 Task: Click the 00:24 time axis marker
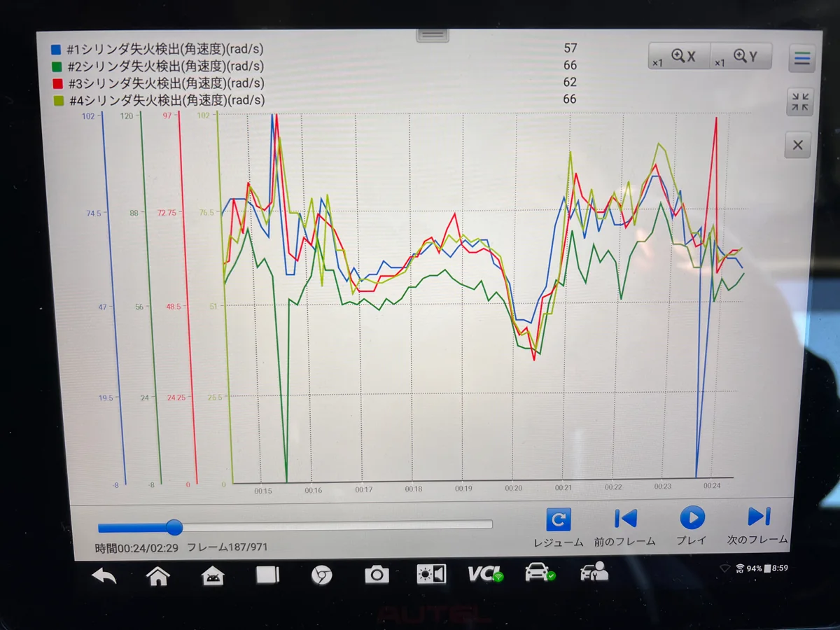coord(713,484)
